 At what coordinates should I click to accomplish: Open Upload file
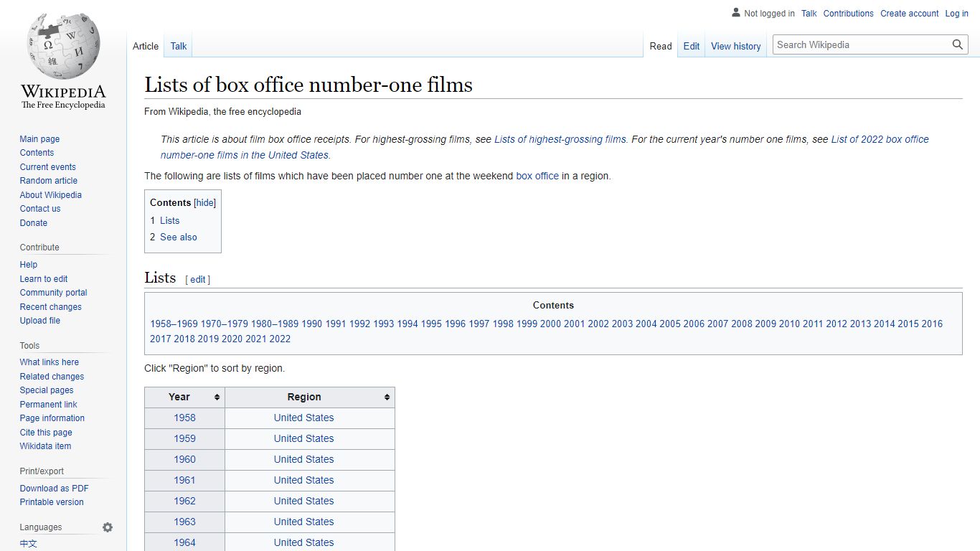pyautogui.click(x=40, y=321)
